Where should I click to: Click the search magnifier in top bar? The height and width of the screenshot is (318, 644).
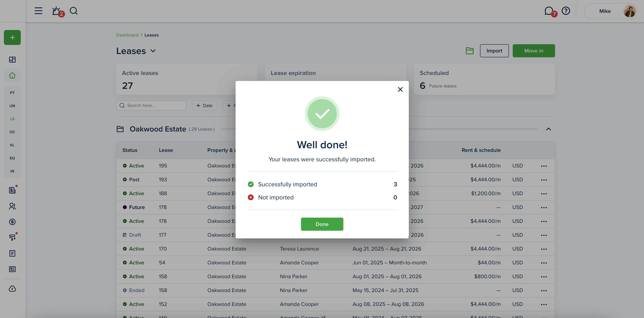click(74, 11)
